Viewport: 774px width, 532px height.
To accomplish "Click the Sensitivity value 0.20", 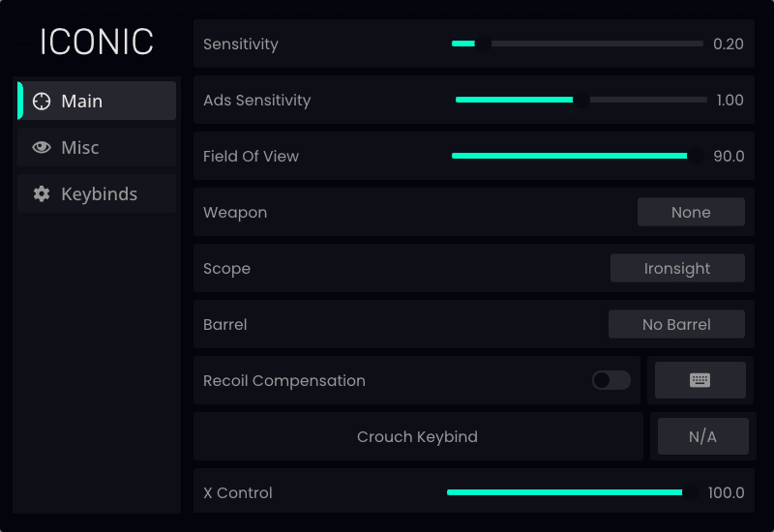I will tap(729, 44).
